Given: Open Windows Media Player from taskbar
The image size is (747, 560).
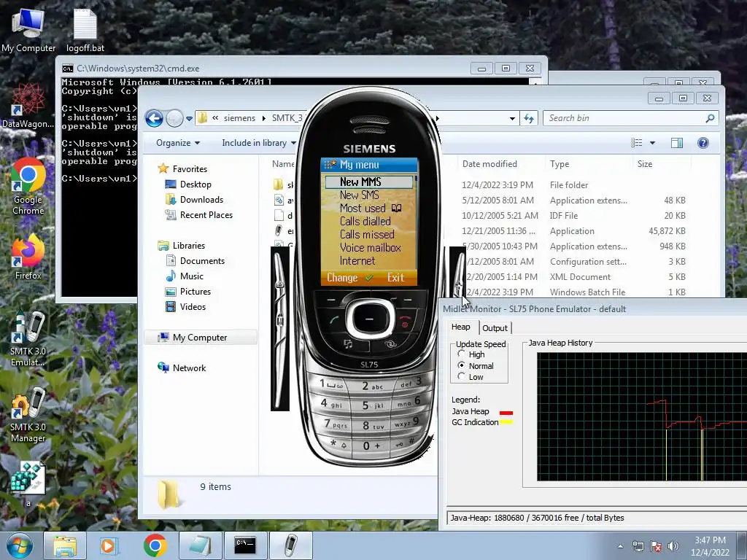Looking at the screenshot, I should click(x=108, y=545).
